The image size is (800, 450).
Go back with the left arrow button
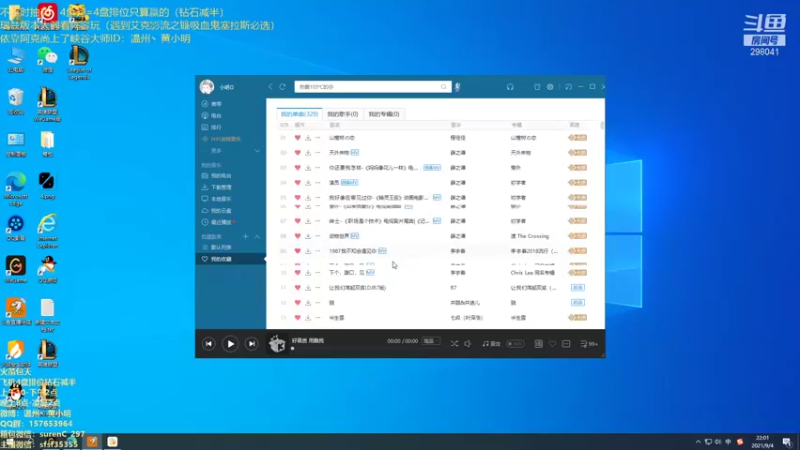tap(270, 87)
